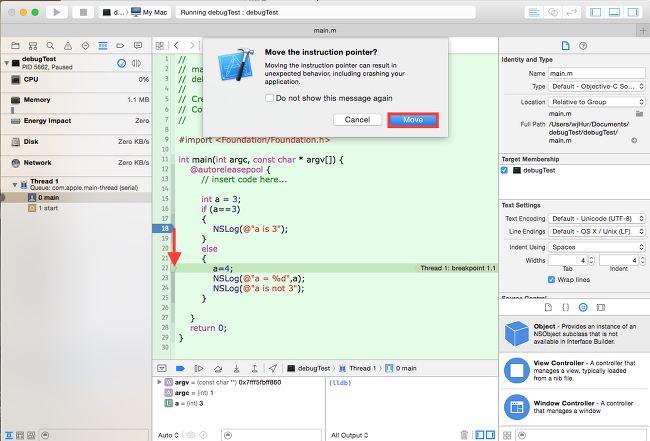The image size is (650, 441).
Task: Switch to the symbol navigator
Action: [x=33, y=46]
